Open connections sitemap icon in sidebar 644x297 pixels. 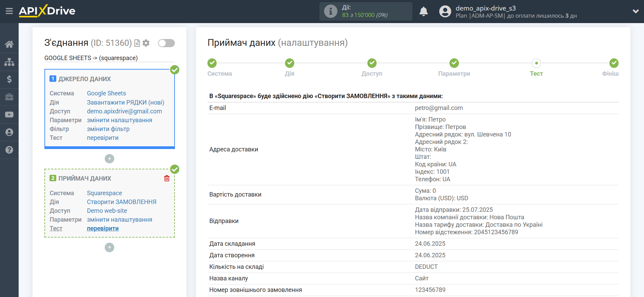click(9, 62)
